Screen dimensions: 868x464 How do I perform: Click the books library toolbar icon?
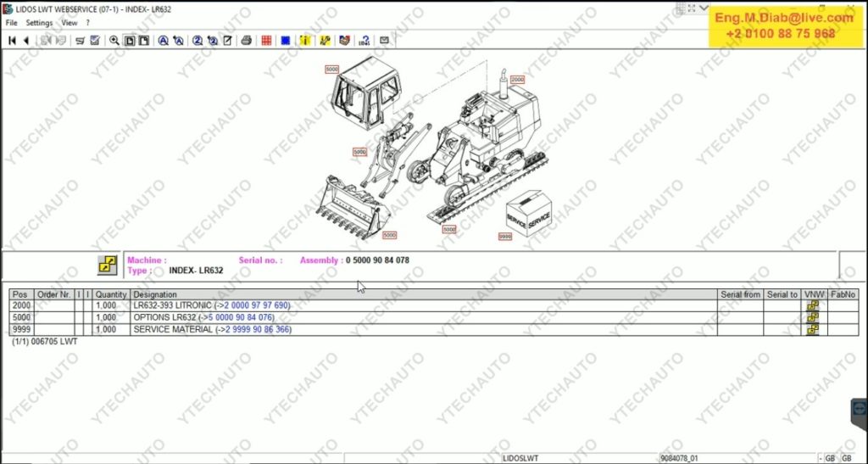tap(344, 41)
